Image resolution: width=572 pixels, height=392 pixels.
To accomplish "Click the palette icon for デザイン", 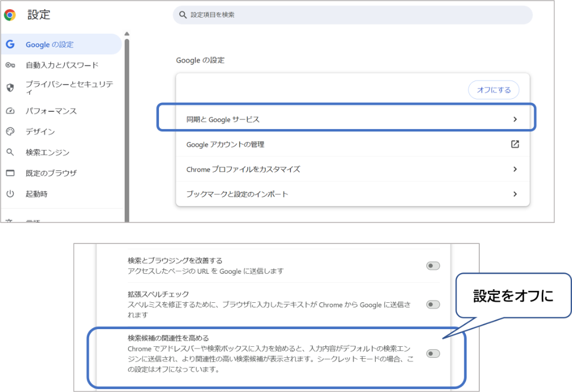I will click(x=10, y=131).
